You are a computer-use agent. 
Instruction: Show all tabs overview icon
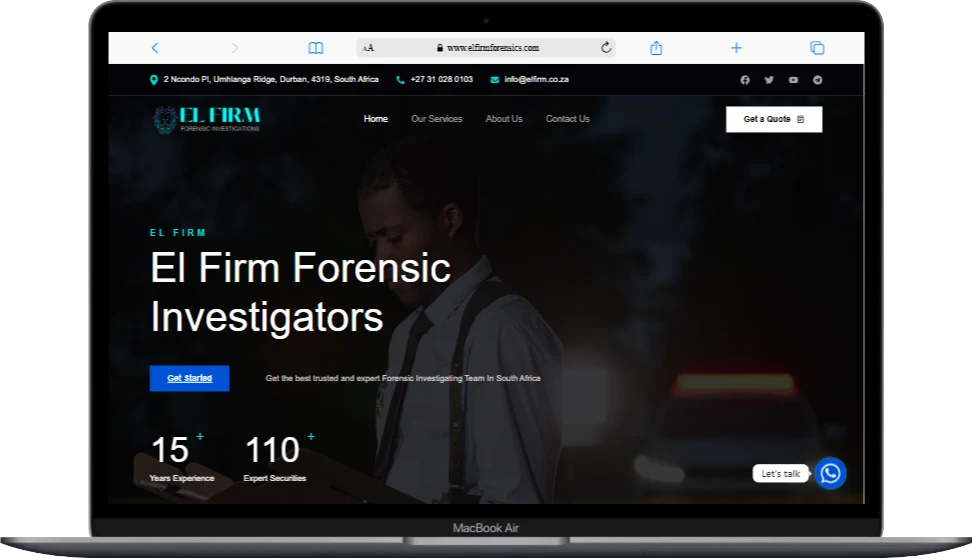817,48
